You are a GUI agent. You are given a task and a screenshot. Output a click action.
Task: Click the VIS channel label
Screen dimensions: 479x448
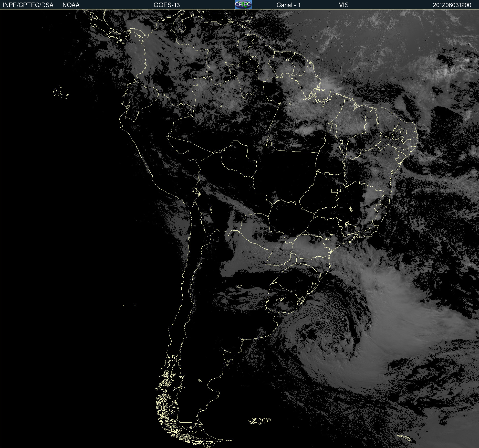tap(344, 5)
